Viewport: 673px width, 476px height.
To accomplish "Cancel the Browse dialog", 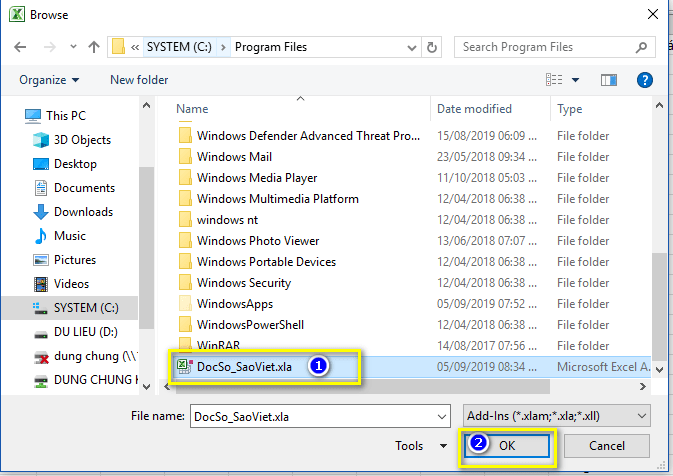I will 607,446.
